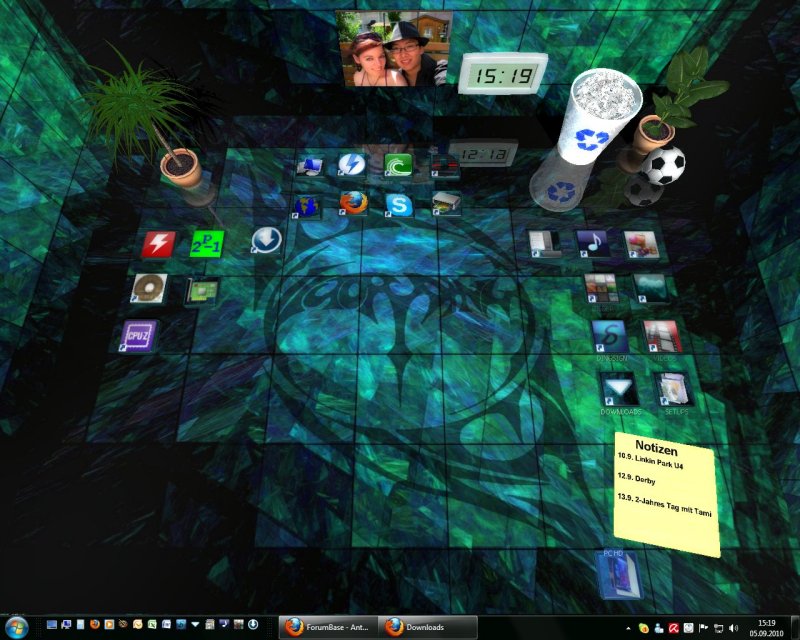Open volume speaker tray icon
The image size is (800, 640).
[x=734, y=628]
